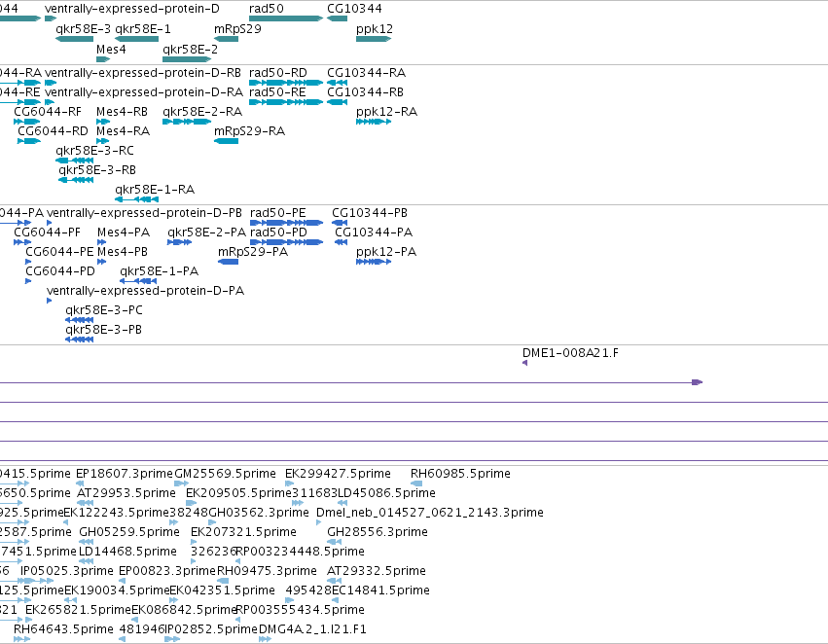This screenshot has width=828, height=644.
Task: Select transcript CG6044-RF label
Action: tap(48, 112)
